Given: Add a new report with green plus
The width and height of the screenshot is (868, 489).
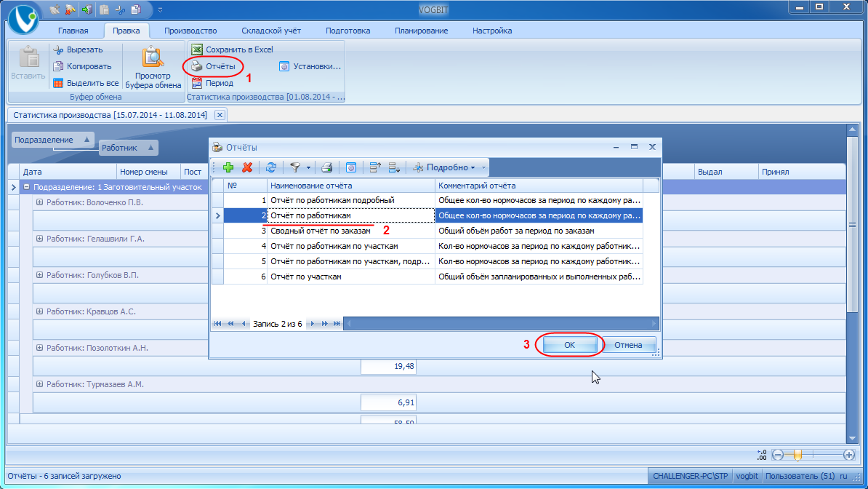Looking at the screenshot, I should 228,167.
